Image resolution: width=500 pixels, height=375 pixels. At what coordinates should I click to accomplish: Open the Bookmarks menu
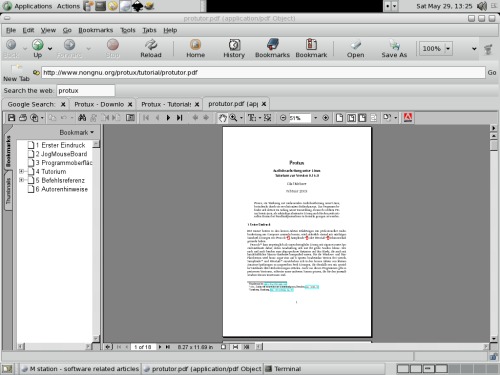[x=96, y=30]
